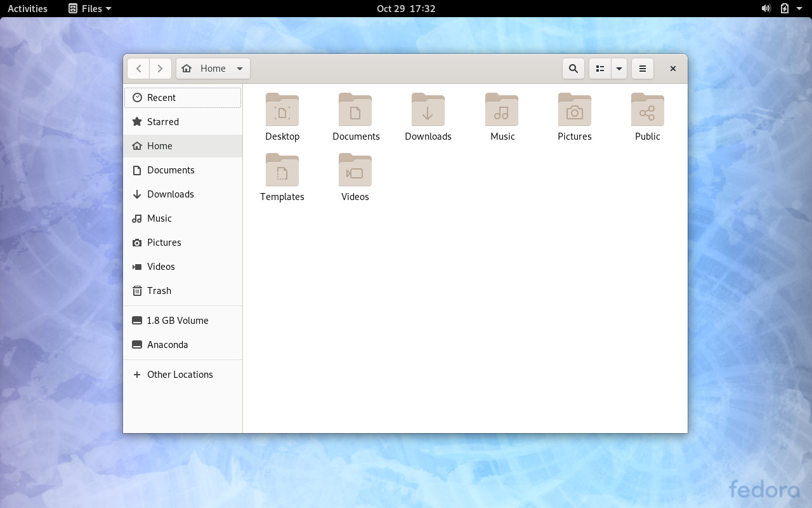Open the view options dropdown

click(x=619, y=68)
